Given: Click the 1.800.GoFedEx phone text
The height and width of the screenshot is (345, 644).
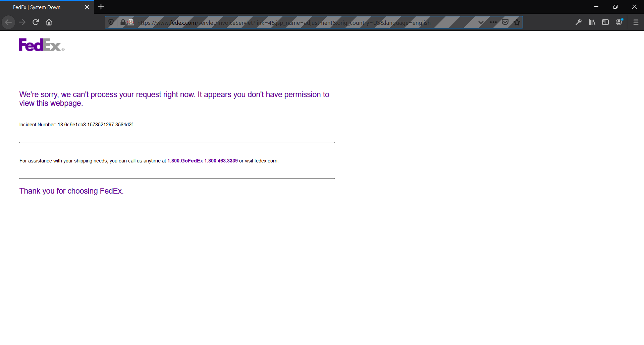Looking at the screenshot, I should pos(185,161).
